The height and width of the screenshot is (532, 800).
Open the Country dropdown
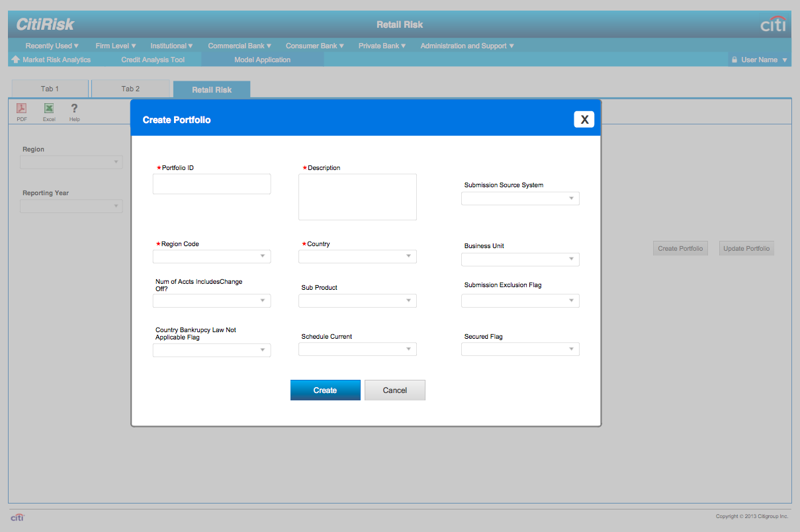357,257
